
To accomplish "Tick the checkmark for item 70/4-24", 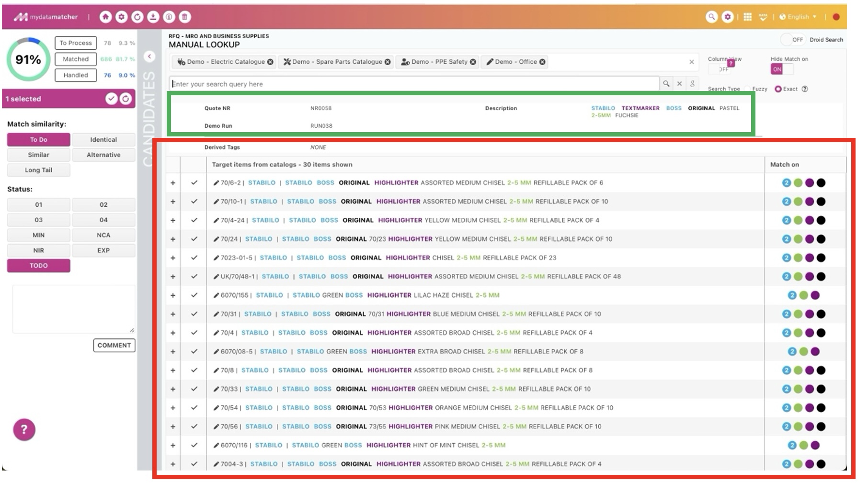I will [x=194, y=220].
